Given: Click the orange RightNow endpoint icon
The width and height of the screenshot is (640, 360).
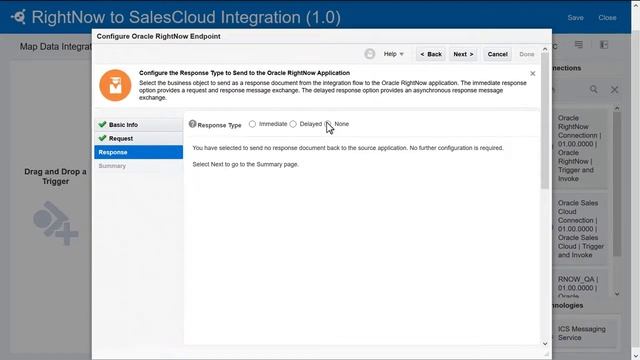Looking at the screenshot, I should [x=115, y=85].
